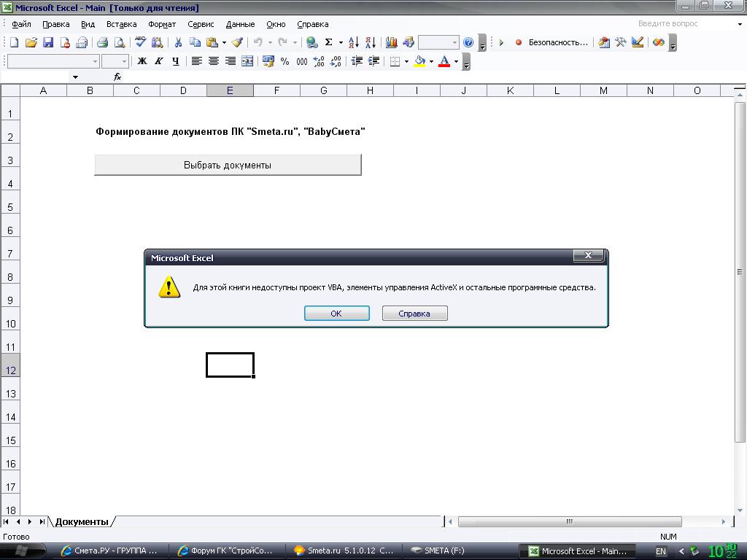Toggle Design Mode with the ruler and pencil icon

pos(638,42)
